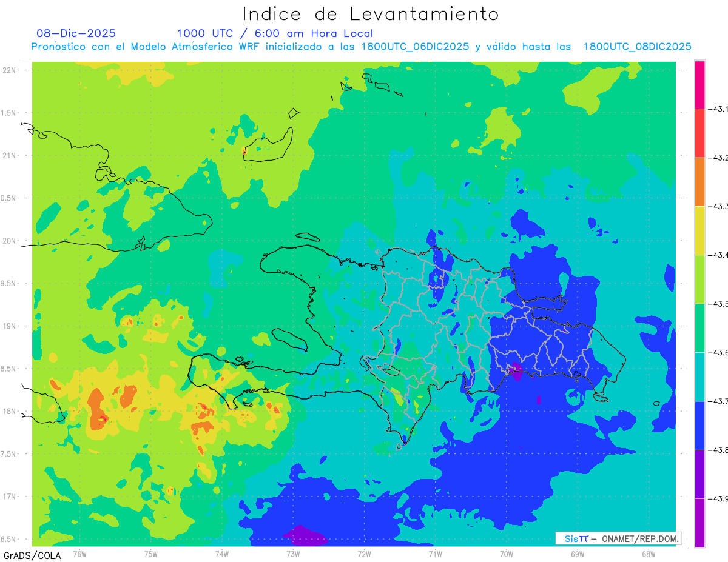The image size is (728, 562).
Task: Click the title "Indice de Levantamiento"
Action: 371,14
